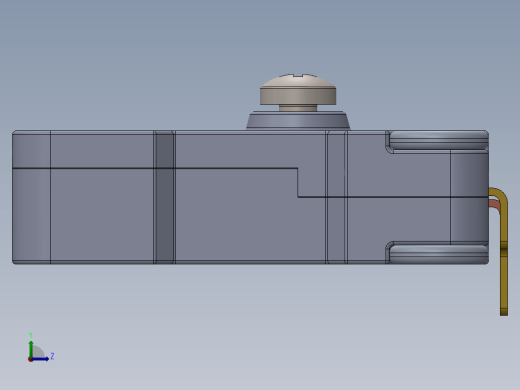
Task: Select the lower ribbed cylinder on the housing's right end
Action: pos(439,254)
